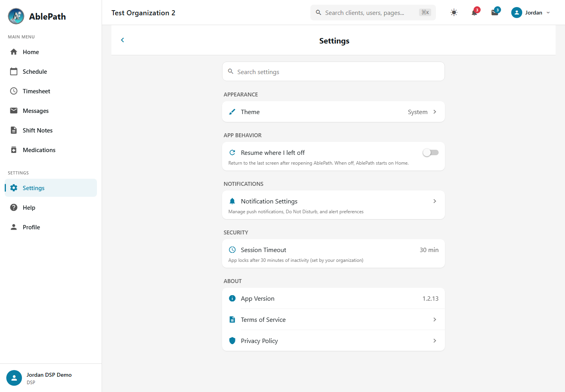Click the Messages envelope icon in sidebar

(x=14, y=111)
